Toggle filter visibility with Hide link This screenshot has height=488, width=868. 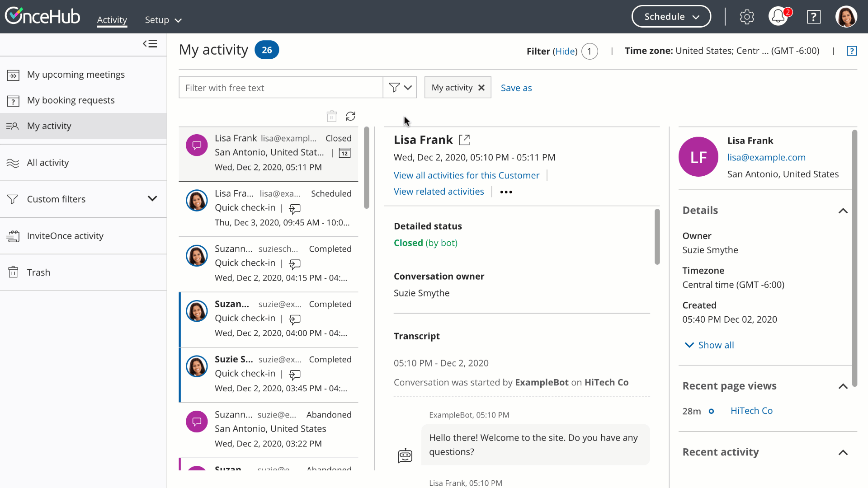click(565, 52)
